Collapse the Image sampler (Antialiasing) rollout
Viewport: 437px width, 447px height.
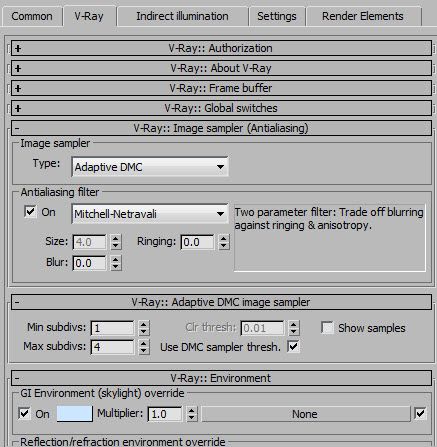tap(221, 128)
